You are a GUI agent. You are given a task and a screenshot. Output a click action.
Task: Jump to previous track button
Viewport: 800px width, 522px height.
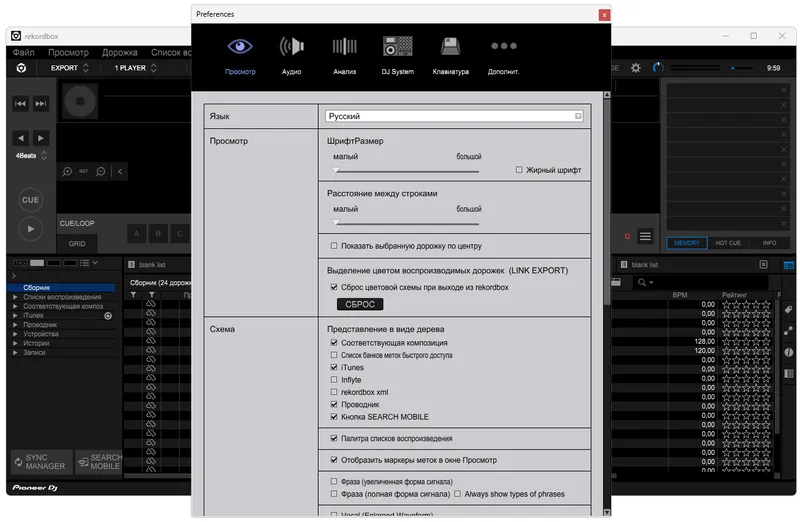click(x=20, y=104)
